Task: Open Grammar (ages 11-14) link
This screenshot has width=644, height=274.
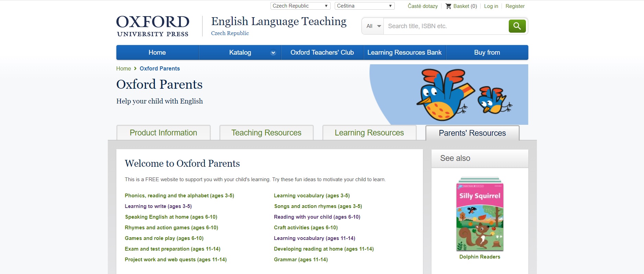Action: pyautogui.click(x=301, y=260)
